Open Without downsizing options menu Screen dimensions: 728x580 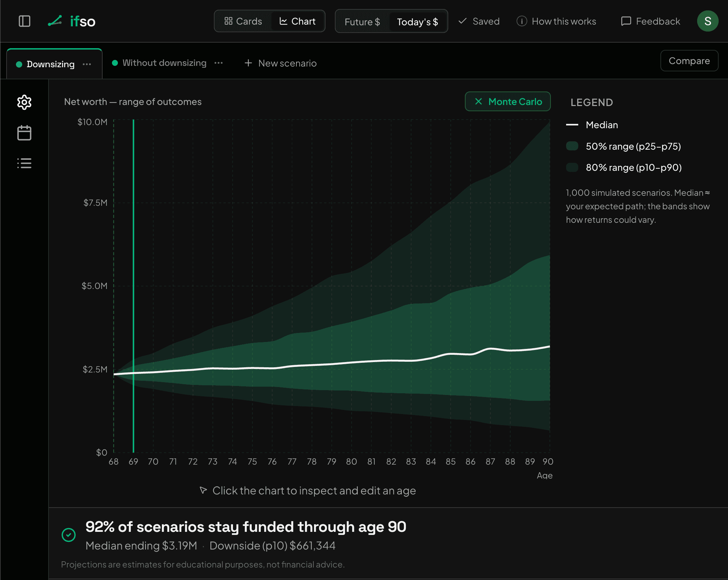point(218,63)
